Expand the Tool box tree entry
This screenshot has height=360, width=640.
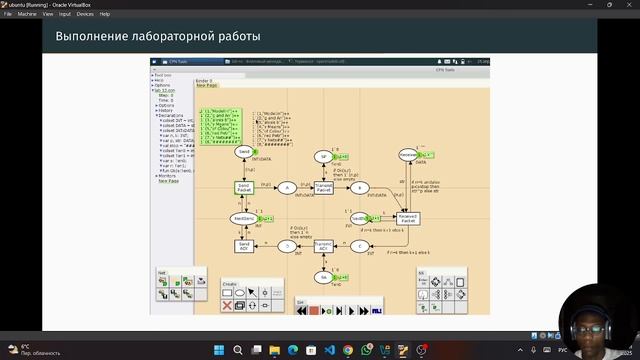[x=153, y=76]
